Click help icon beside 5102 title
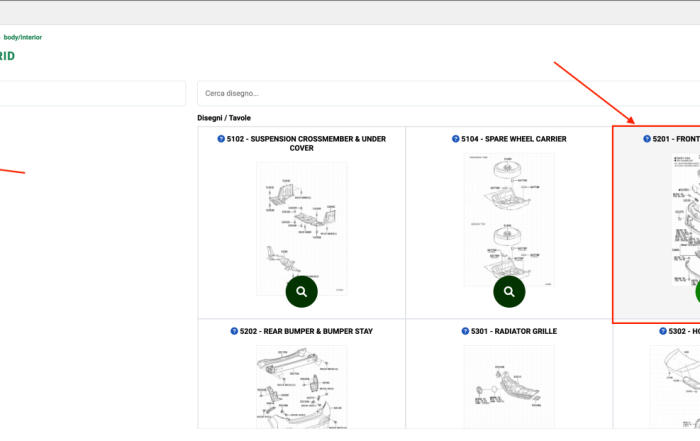Image resolution: width=700 pixels, height=441 pixels. (x=221, y=139)
